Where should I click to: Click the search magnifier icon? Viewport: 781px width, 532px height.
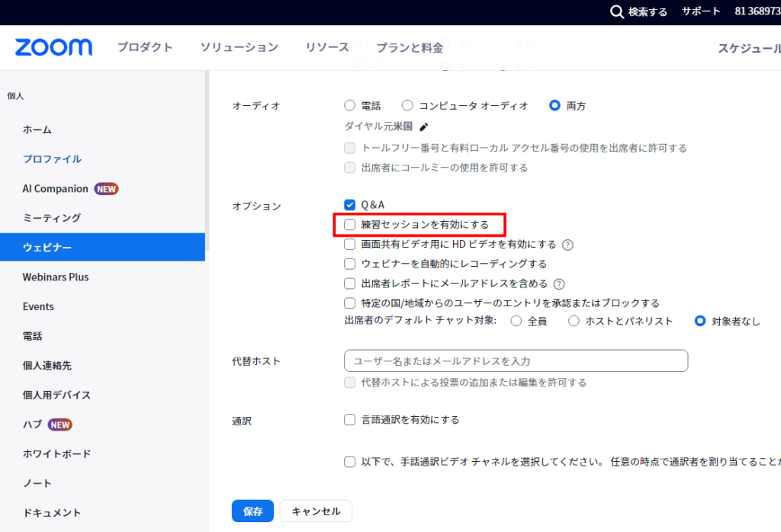(x=617, y=11)
